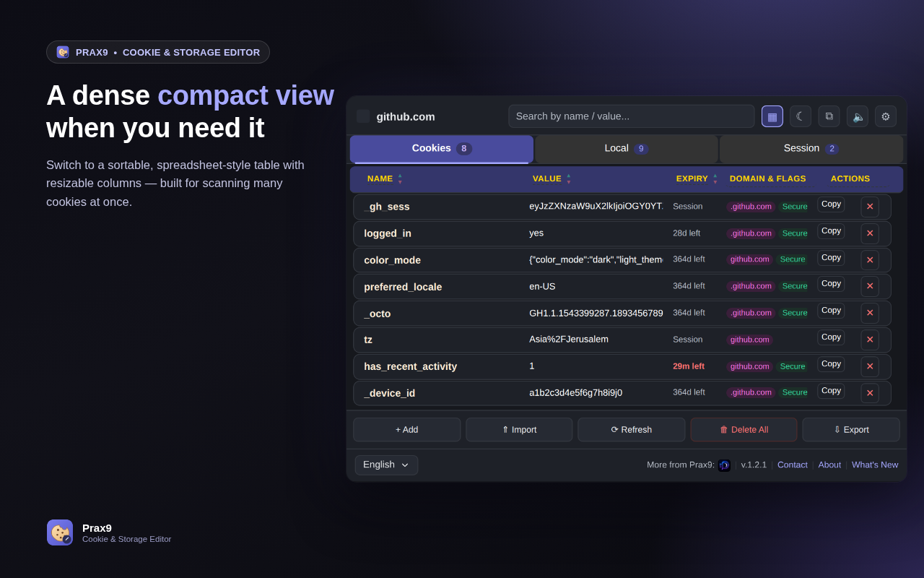Click the Actions column header
Image resolution: width=924 pixels, height=578 pixels.
coord(850,178)
